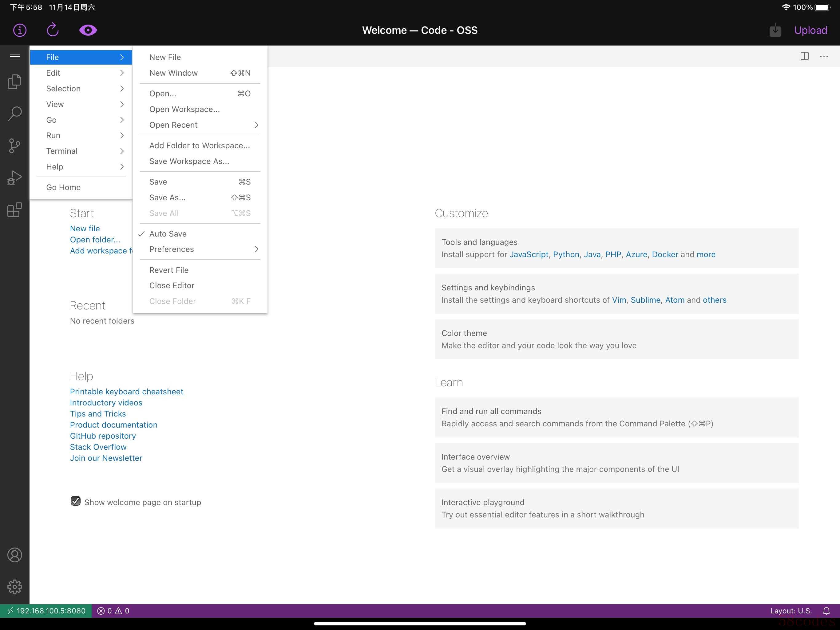The image size is (840, 630).
Task: Choose New File from File menu
Action: [200, 57]
